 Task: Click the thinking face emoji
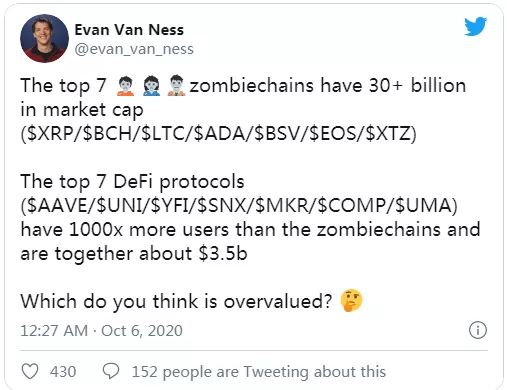coord(351,301)
